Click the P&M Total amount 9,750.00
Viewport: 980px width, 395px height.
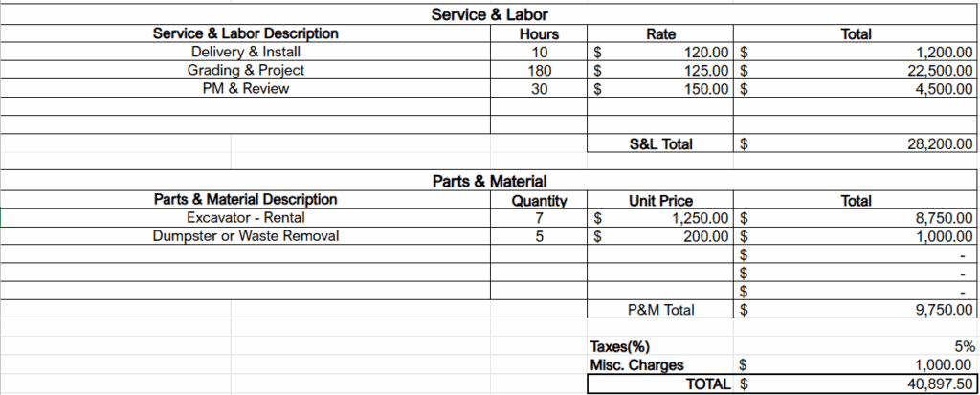click(855, 310)
